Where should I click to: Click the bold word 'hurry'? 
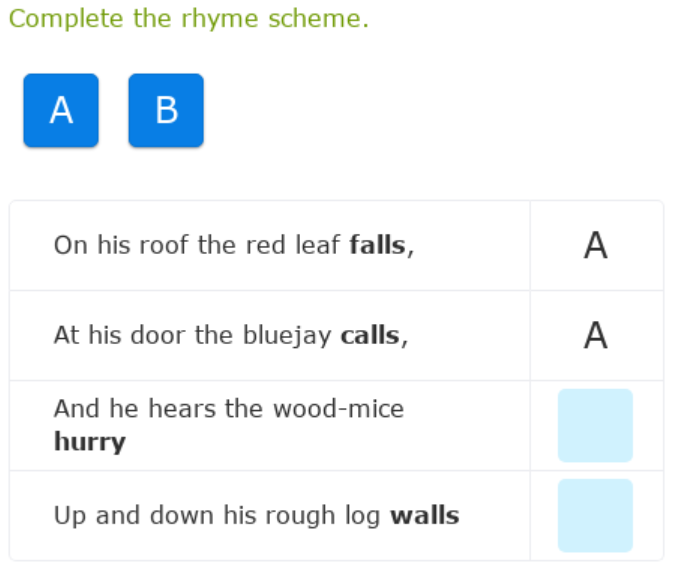tap(90, 442)
